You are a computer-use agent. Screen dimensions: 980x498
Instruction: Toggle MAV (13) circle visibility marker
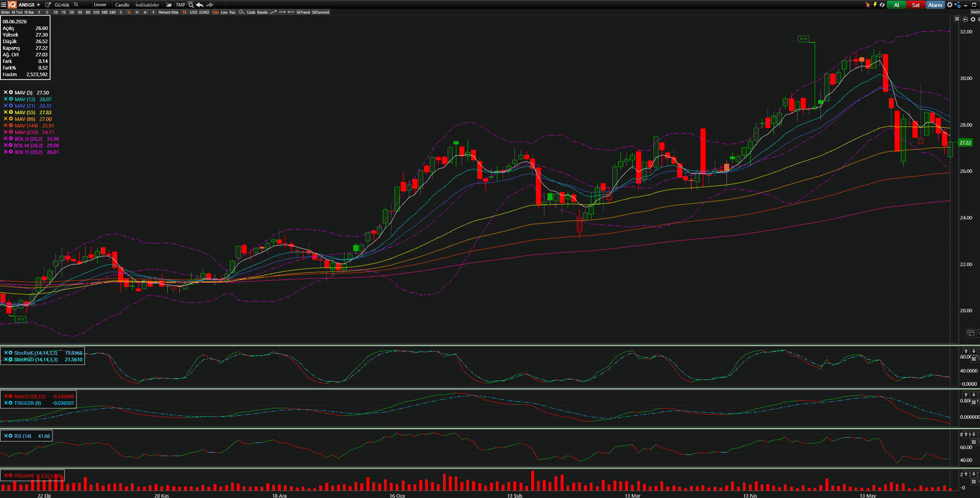coord(11,99)
